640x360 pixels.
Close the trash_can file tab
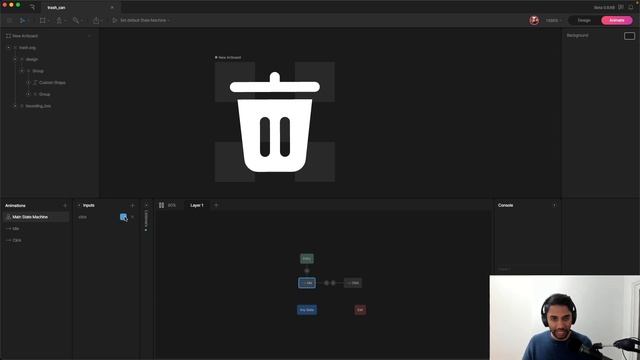[x=112, y=7]
